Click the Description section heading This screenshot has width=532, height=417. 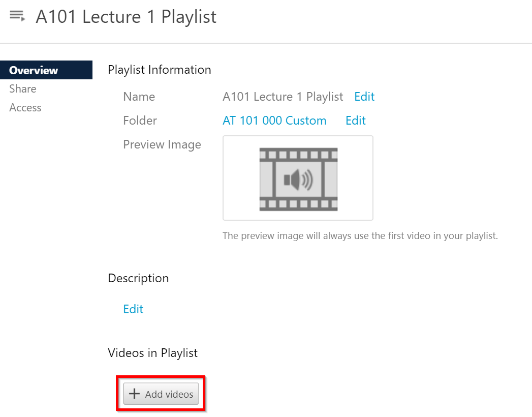coord(138,278)
